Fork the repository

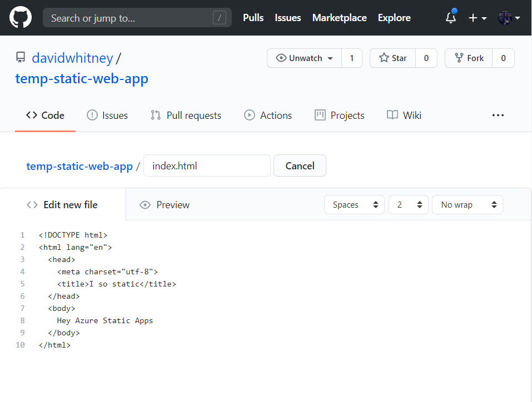point(469,58)
